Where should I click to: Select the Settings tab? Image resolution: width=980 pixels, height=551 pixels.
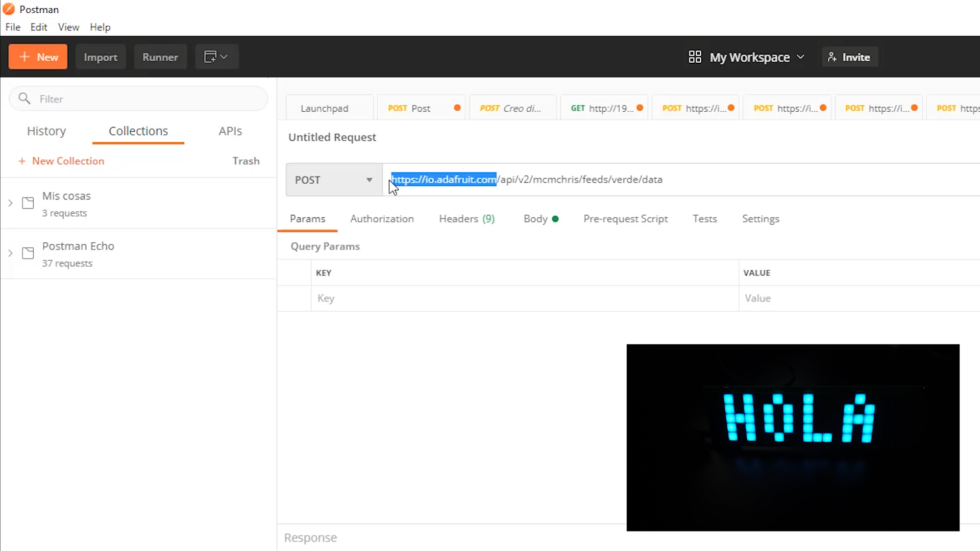761,219
